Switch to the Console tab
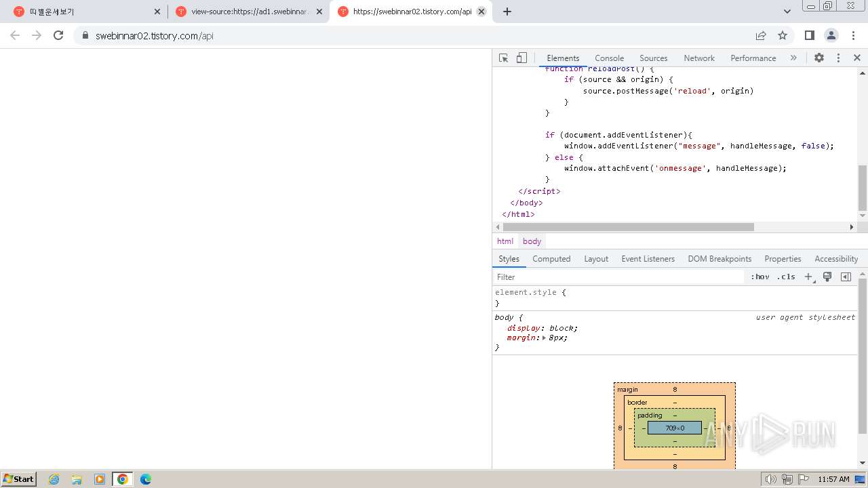 coord(609,58)
